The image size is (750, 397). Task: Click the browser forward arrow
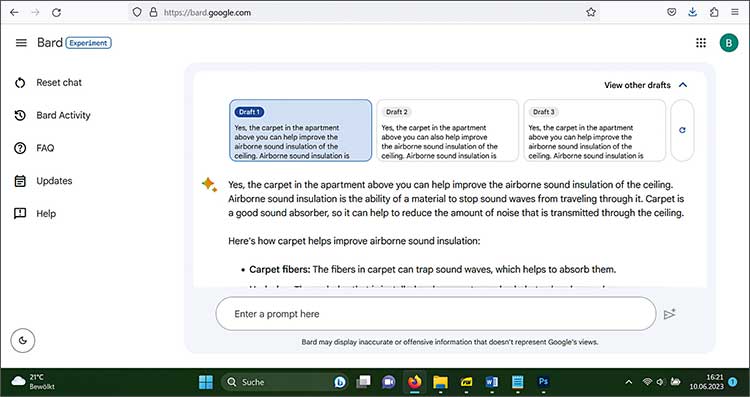[35, 12]
